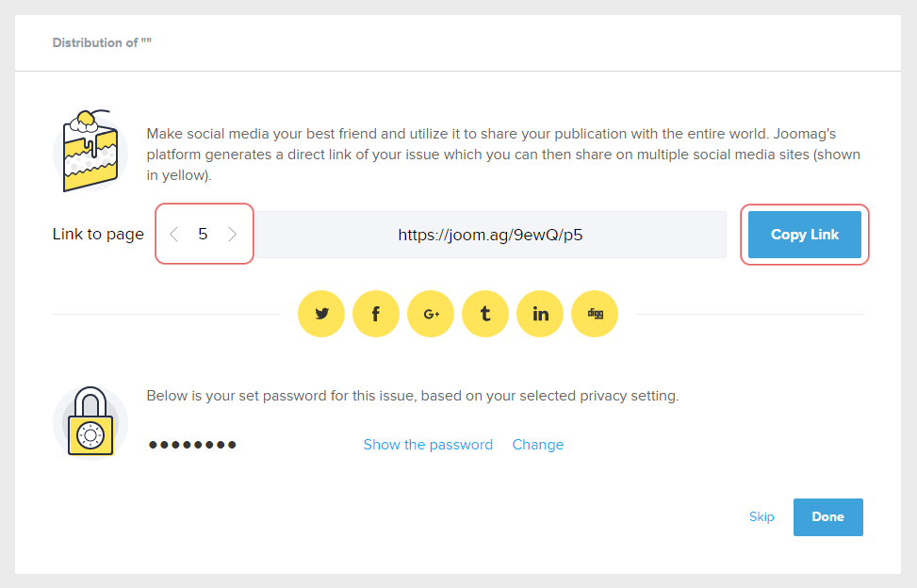Share the issue on Twitter
The width and height of the screenshot is (917, 588).
click(x=321, y=314)
